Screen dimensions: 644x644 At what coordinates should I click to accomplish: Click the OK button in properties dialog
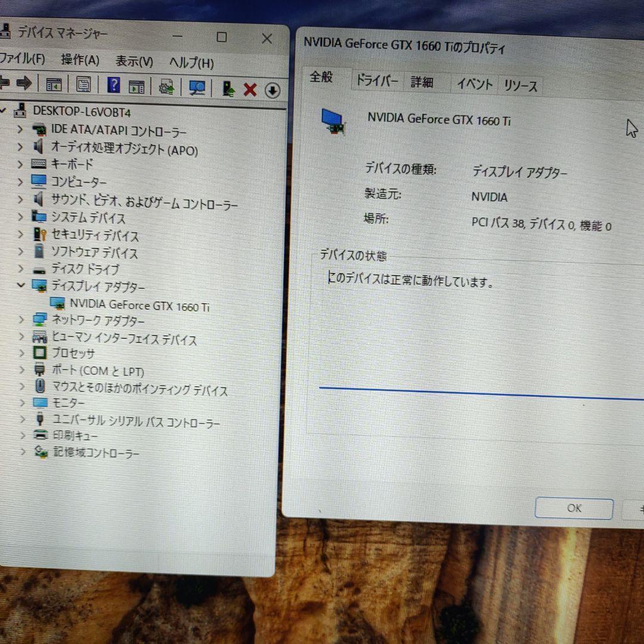pos(574,508)
